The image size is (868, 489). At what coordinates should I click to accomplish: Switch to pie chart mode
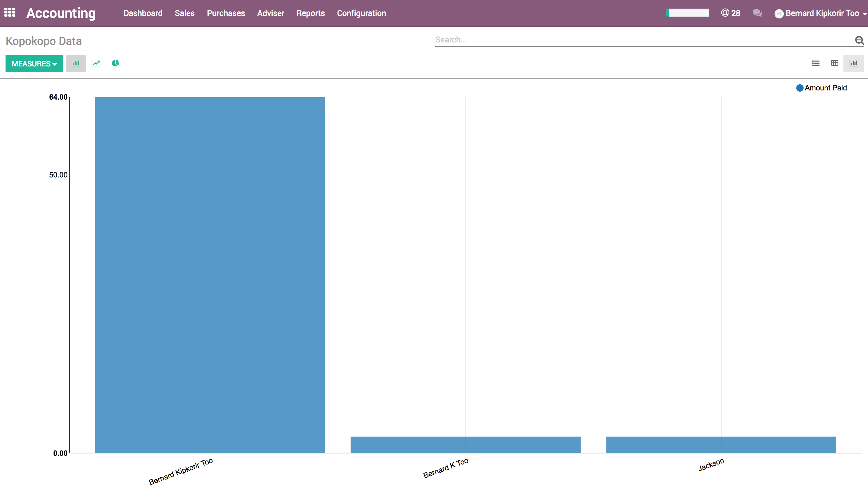tap(115, 63)
